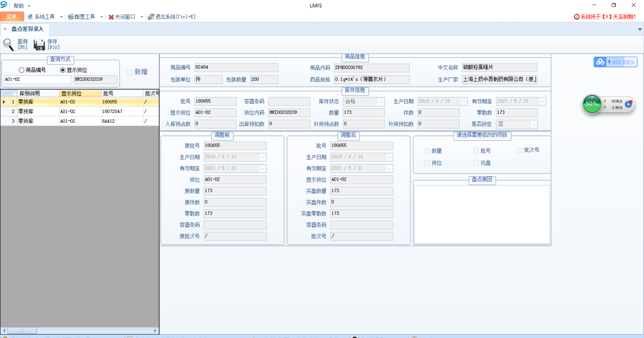644x338 pixels.
Task: Open 调整后 有效期至 date dropdown
Action: click(x=389, y=168)
